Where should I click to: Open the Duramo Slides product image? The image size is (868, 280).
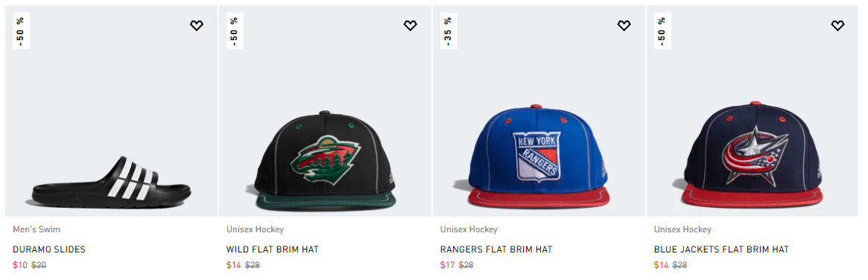(111, 111)
